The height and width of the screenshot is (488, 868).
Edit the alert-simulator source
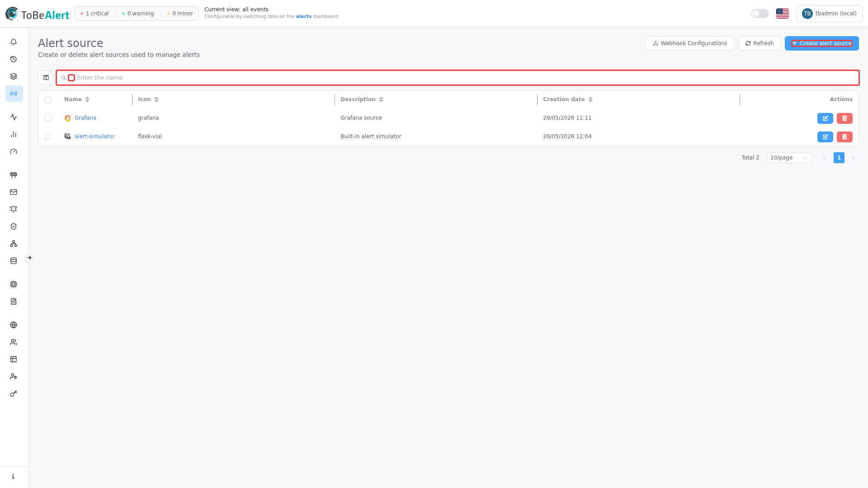tap(825, 137)
